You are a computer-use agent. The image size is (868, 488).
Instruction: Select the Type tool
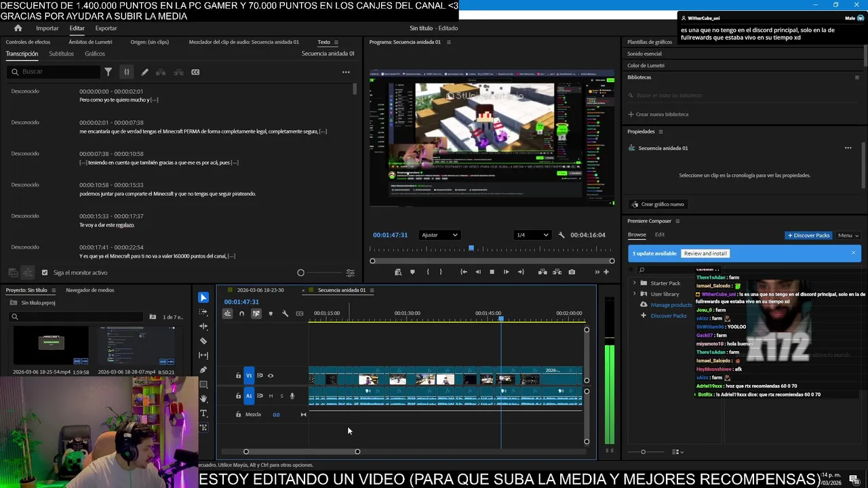[x=203, y=413]
